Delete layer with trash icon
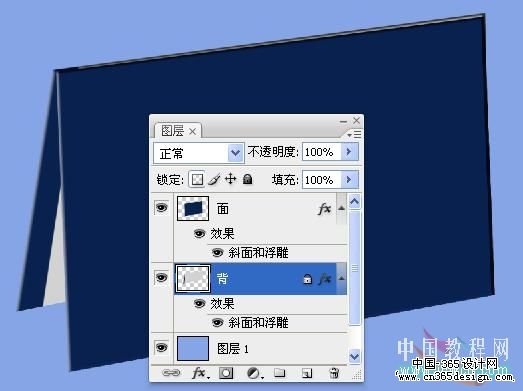Viewport: 523px width, 391px height. point(334,373)
